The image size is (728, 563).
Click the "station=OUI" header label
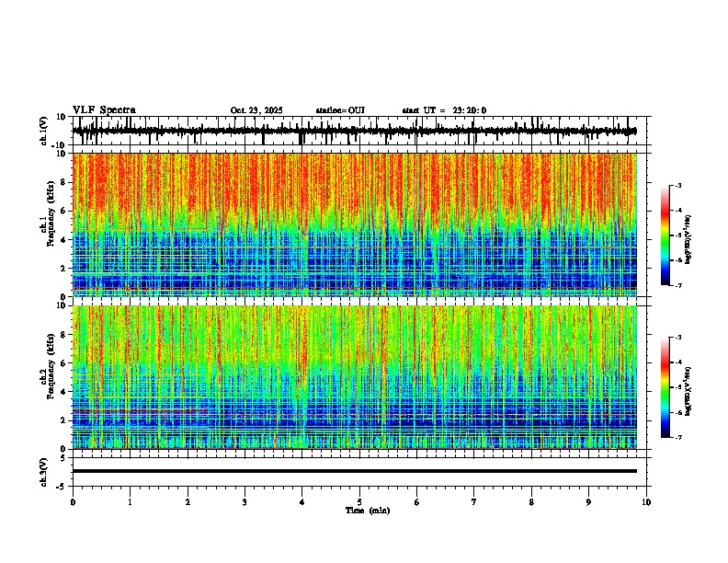pyautogui.click(x=340, y=110)
